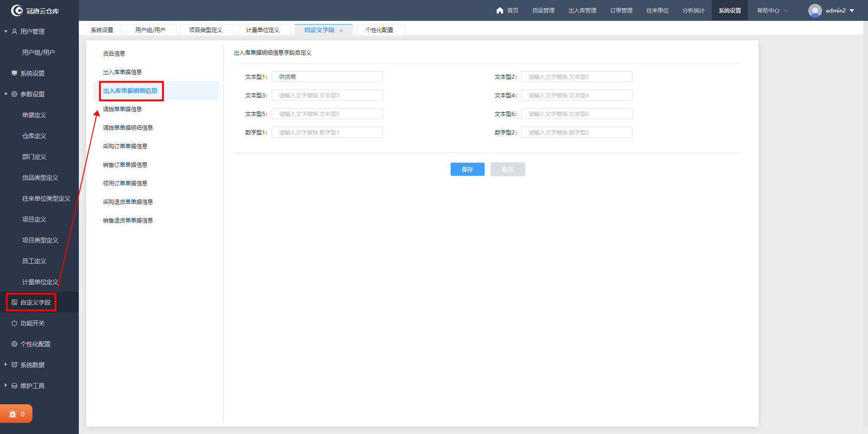This screenshot has height=434, width=868.
Task: Click the 文本型6 input field
Action: click(x=577, y=114)
